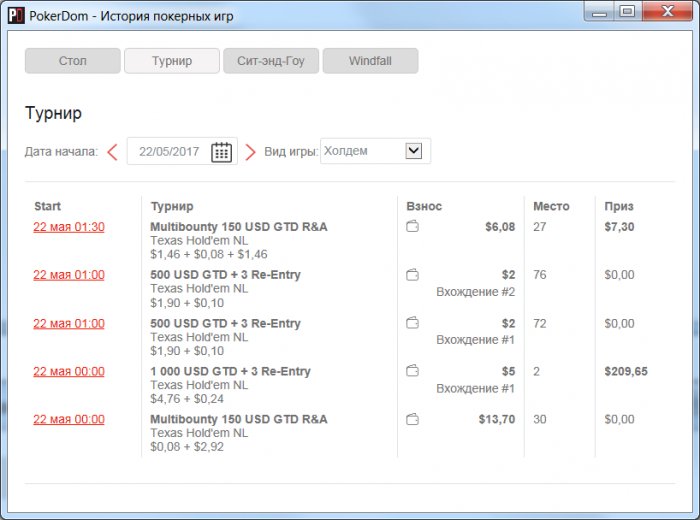This screenshot has width=700, height=520.
Task: Click wallet icon beside $2 Вхождение #1
Action: (x=412, y=323)
